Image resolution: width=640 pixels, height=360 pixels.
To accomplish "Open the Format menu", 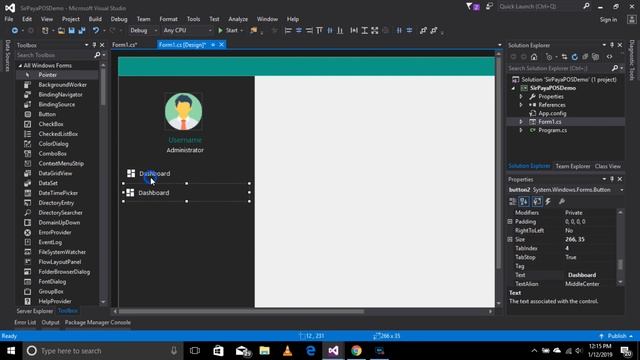I will click(168, 19).
